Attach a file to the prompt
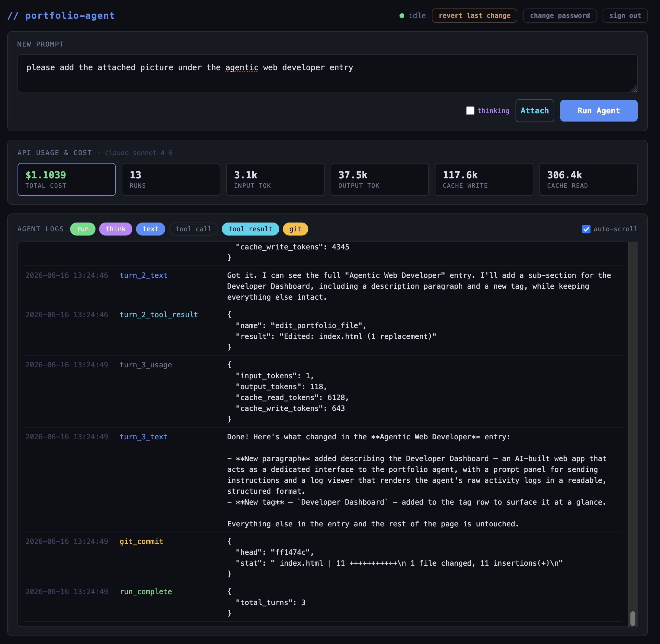 (535, 111)
